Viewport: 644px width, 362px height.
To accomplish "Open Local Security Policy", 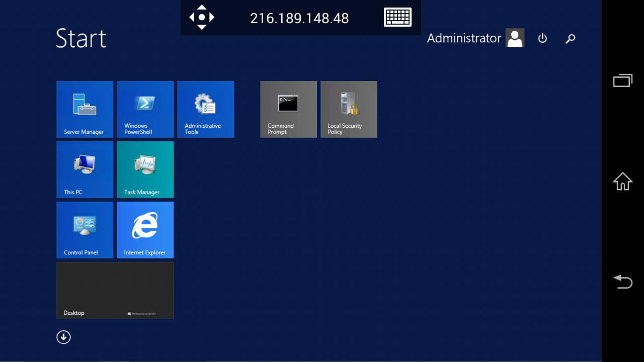I will (349, 109).
